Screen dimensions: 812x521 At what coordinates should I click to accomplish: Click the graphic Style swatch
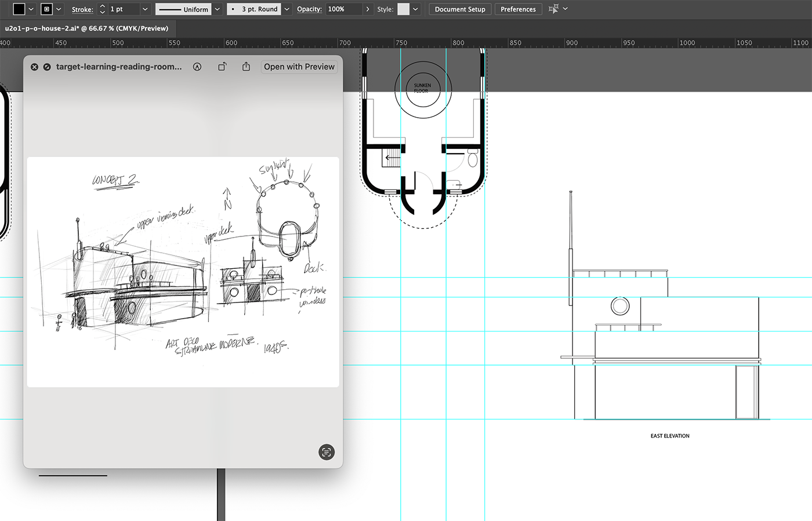pos(403,9)
